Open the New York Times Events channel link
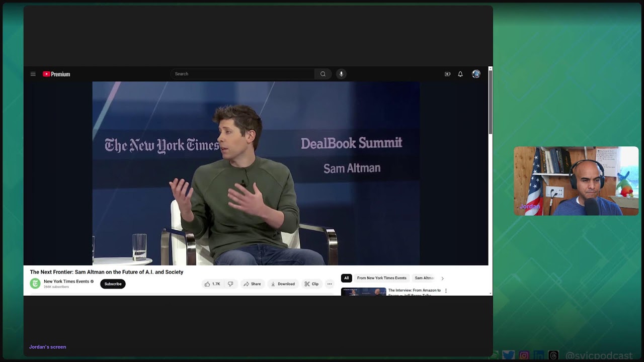Viewport: 644px width, 362px height. [66, 282]
